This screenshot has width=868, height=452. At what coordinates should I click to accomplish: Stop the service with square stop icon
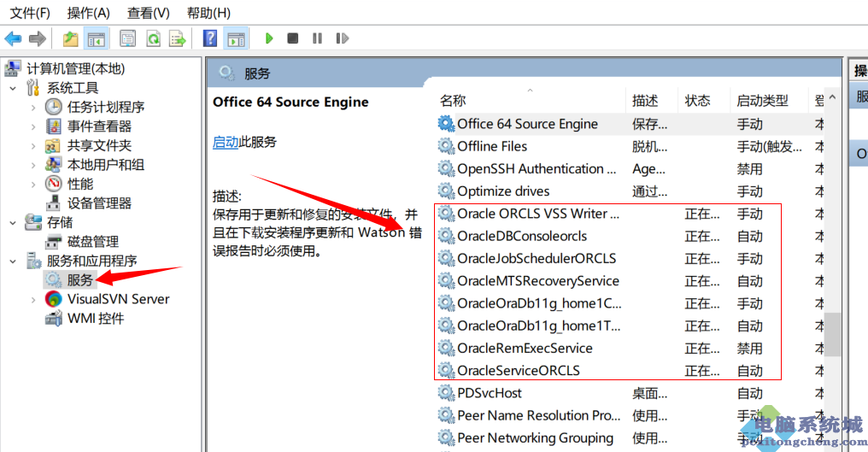pos(293,38)
